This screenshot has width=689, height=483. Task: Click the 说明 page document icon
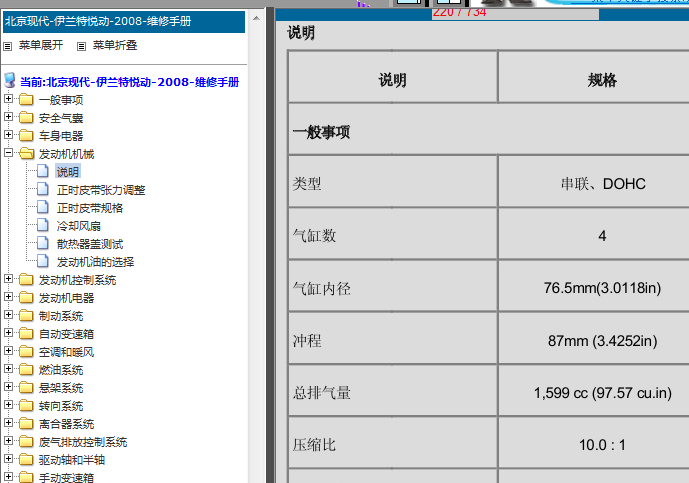[x=43, y=171]
